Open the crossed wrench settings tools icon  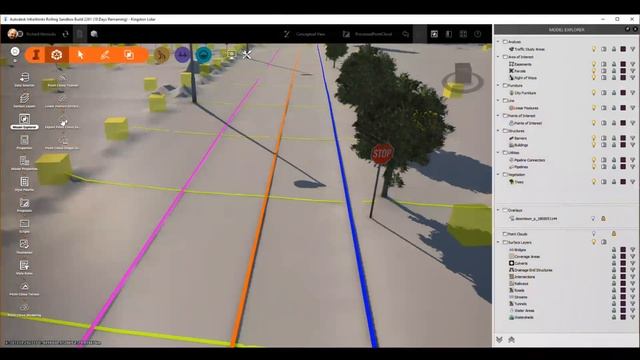point(247,55)
